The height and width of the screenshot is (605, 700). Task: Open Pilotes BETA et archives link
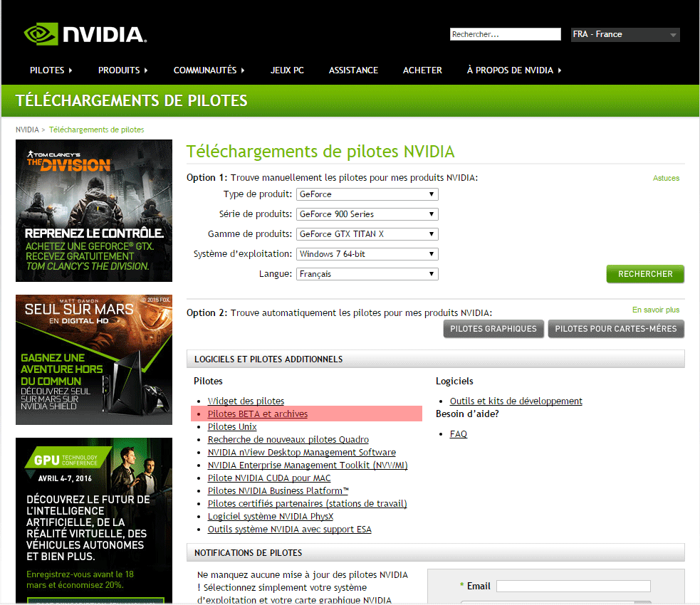click(x=258, y=414)
